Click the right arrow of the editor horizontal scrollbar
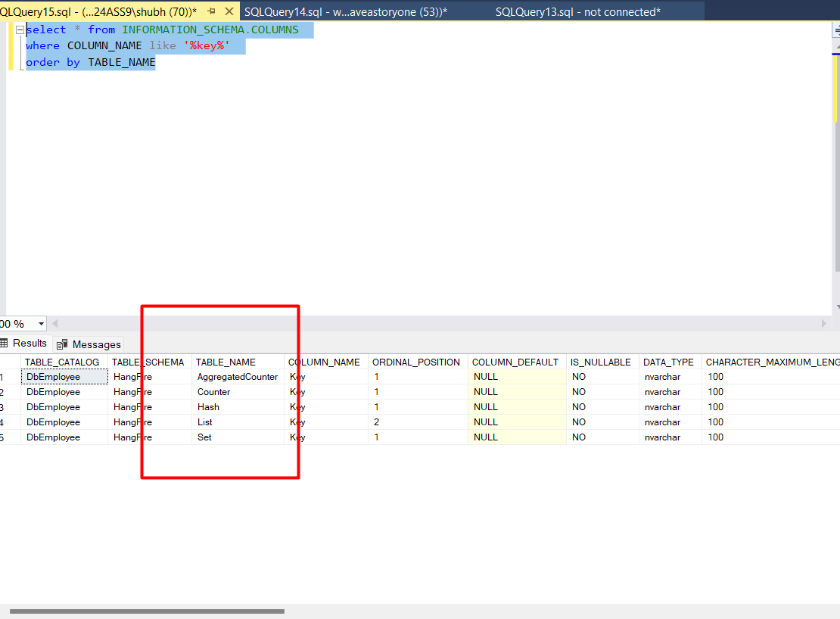 click(824, 323)
